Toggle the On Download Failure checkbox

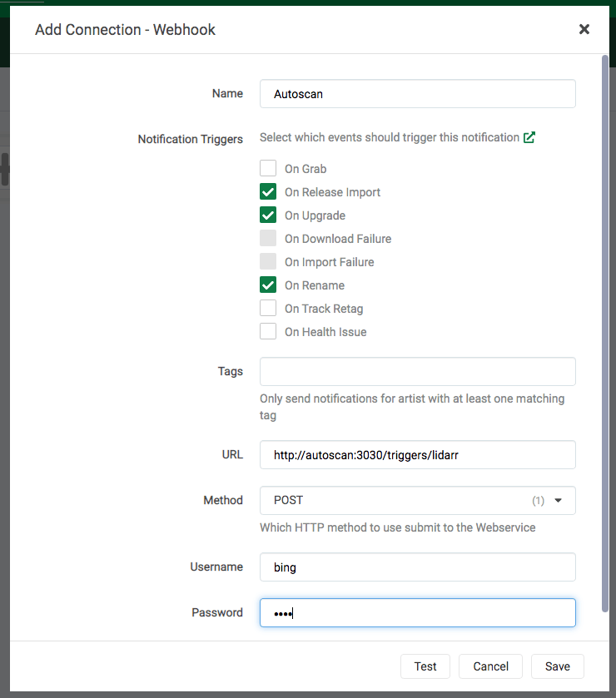(x=268, y=239)
